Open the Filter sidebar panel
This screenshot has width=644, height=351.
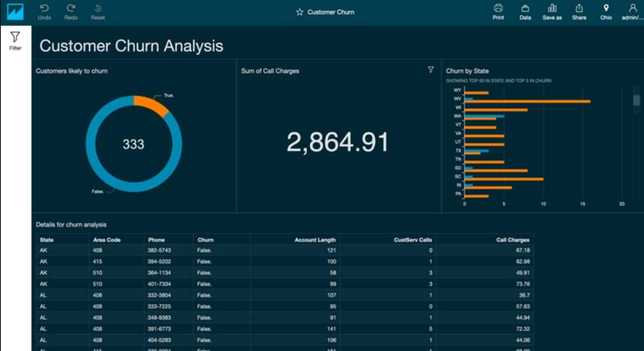15,41
